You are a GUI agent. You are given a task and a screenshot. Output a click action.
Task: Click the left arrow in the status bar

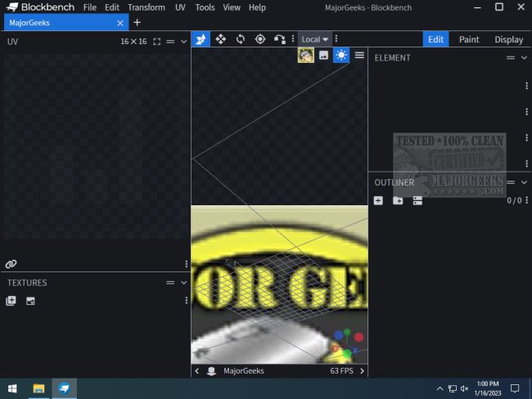[197, 371]
